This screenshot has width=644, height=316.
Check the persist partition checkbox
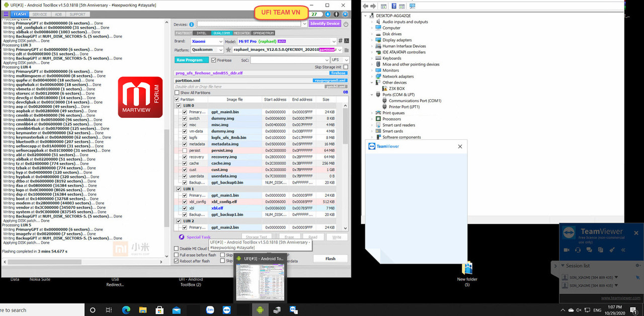tap(185, 150)
